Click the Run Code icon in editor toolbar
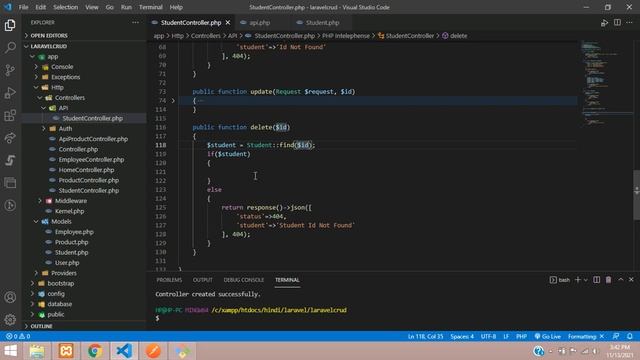Image resolution: width=640 pixels, height=360 pixels. tap(604, 23)
